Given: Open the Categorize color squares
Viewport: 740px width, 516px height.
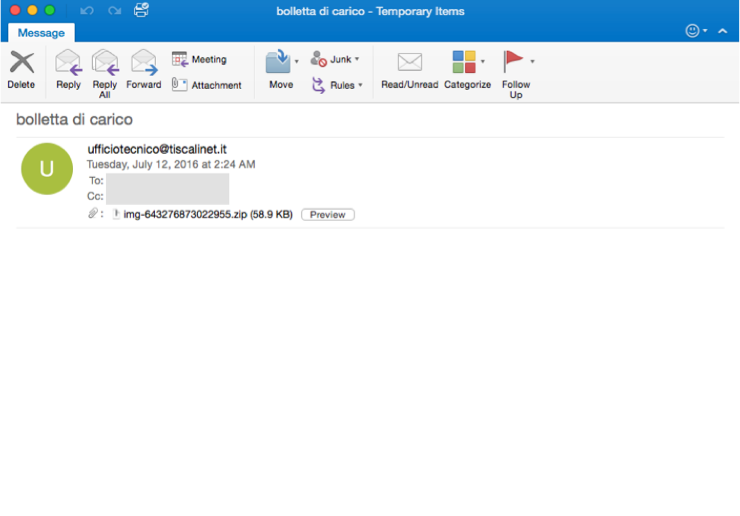Looking at the screenshot, I should pos(464,63).
